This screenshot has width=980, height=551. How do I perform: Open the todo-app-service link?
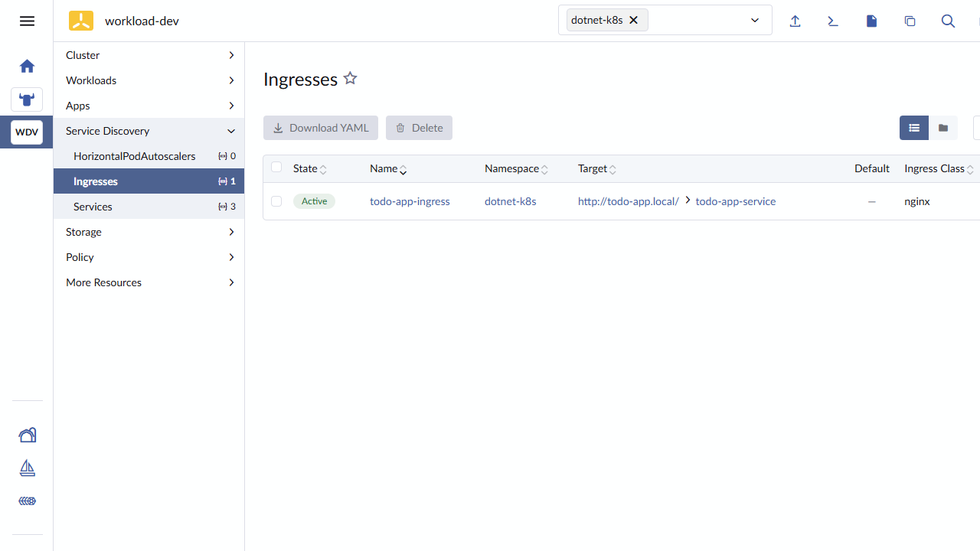[736, 201]
